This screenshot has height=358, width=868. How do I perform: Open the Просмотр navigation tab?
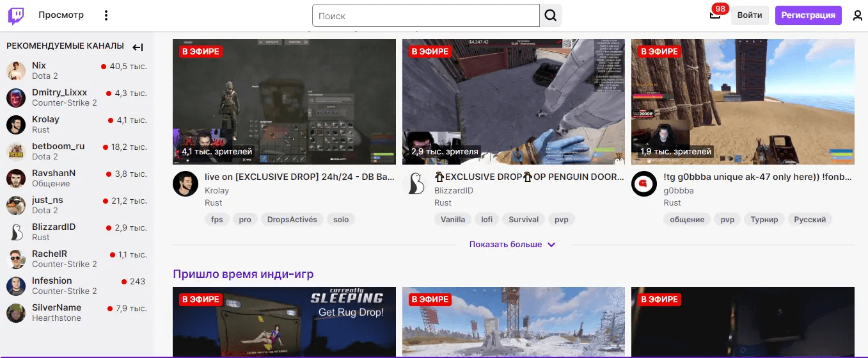[61, 15]
